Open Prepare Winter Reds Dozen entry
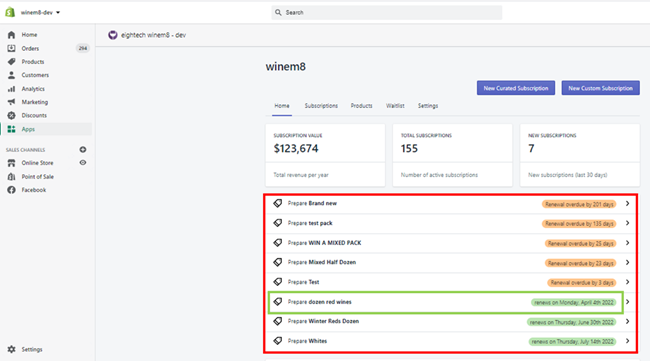The width and height of the screenshot is (650, 361). pyautogui.click(x=451, y=321)
